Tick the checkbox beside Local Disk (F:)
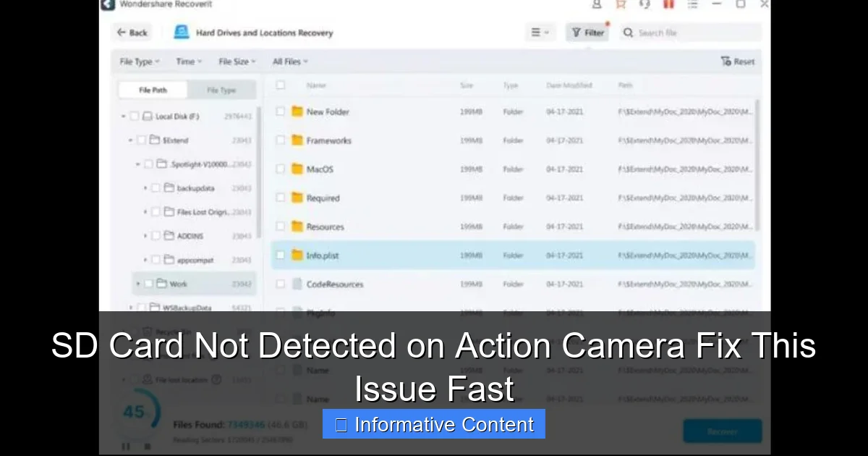This screenshot has height=456, width=868. pos(135,115)
